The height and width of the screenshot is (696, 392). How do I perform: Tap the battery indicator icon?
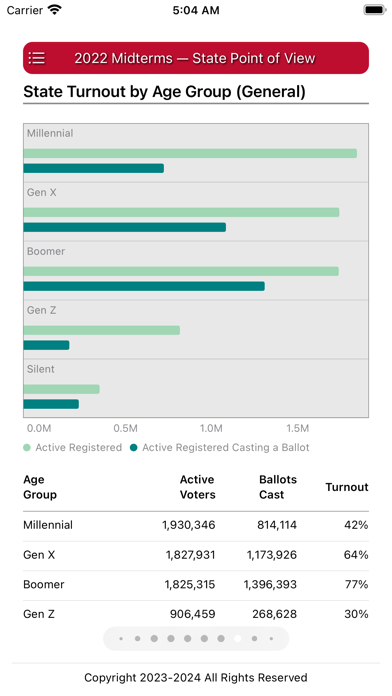[374, 10]
